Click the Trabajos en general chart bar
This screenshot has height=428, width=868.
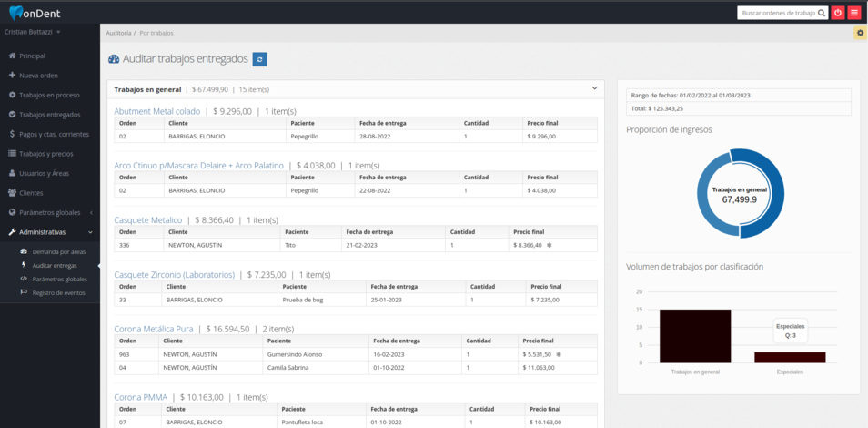pyautogui.click(x=695, y=336)
